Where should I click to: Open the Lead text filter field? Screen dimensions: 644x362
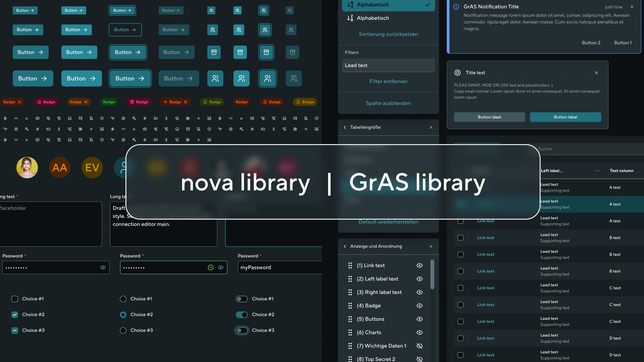[388, 65]
